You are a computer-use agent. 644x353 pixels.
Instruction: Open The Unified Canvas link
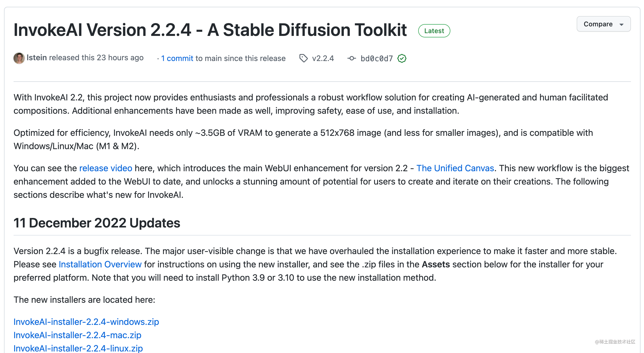coord(455,168)
